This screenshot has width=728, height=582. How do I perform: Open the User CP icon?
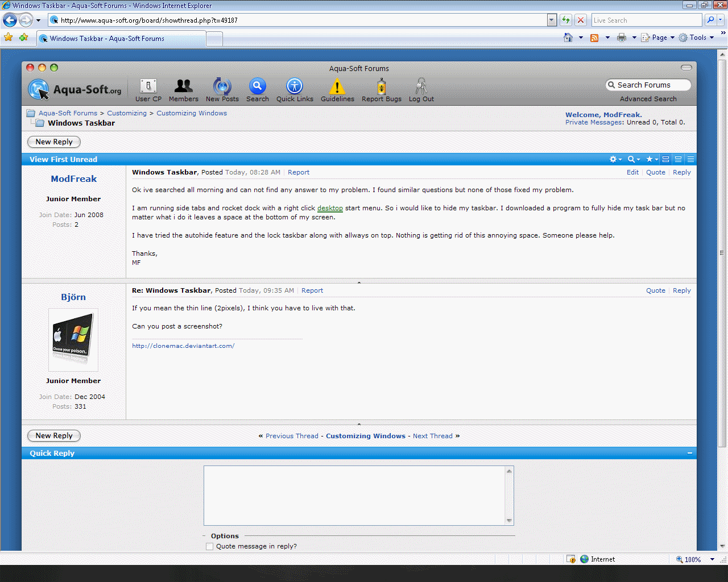[x=148, y=86]
